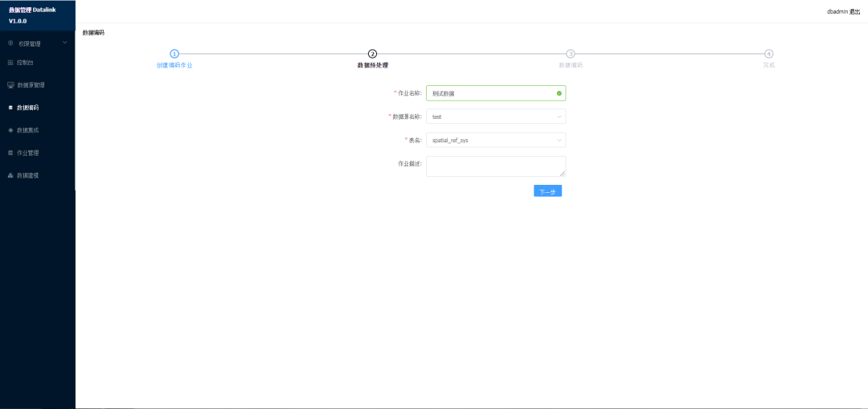Viewport: 868px width, 409px height.
Task: Click the green validation check in 作业名称 field
Action: pos(559,93)
